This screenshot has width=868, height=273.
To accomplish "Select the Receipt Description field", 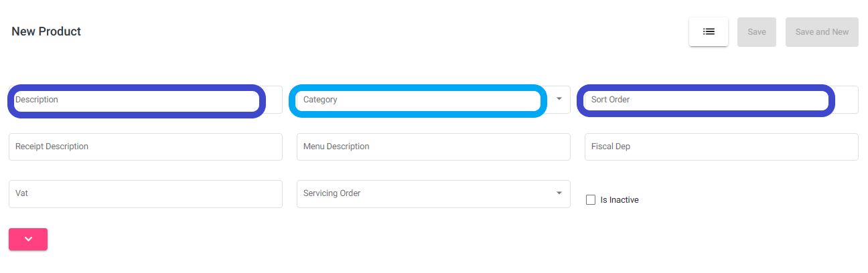I will point(145,147).
